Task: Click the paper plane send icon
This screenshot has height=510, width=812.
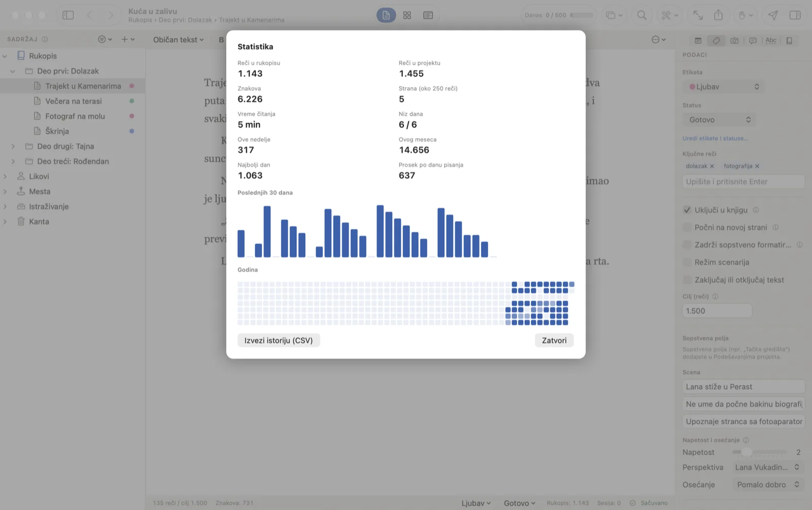Action: coord(772,15)
